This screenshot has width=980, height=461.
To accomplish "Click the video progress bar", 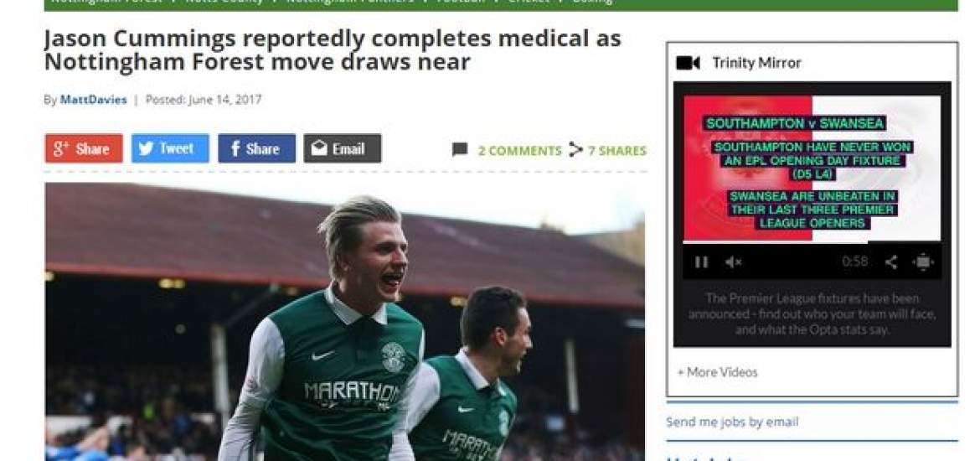I will point(812,242).
